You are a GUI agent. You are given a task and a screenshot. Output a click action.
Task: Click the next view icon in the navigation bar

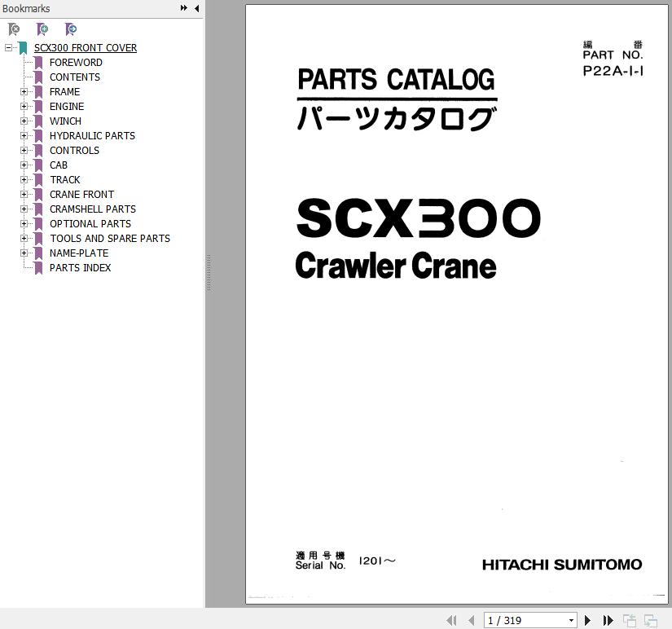(x=651, y=620)
